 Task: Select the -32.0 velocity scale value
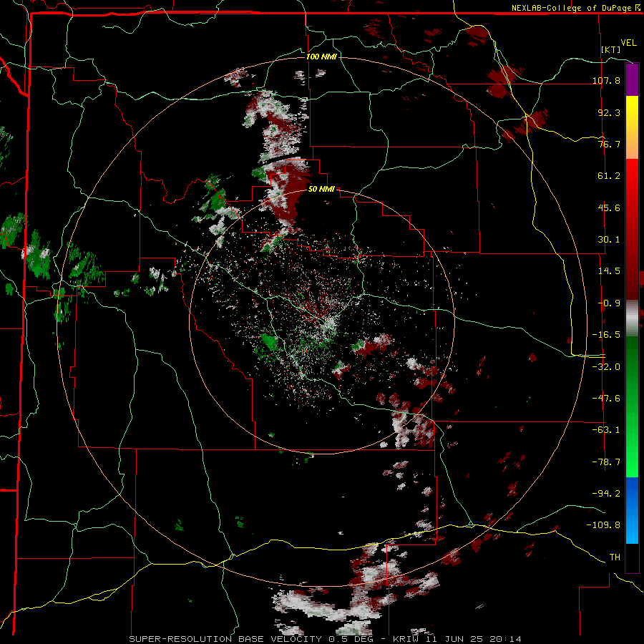coord(606,367)
